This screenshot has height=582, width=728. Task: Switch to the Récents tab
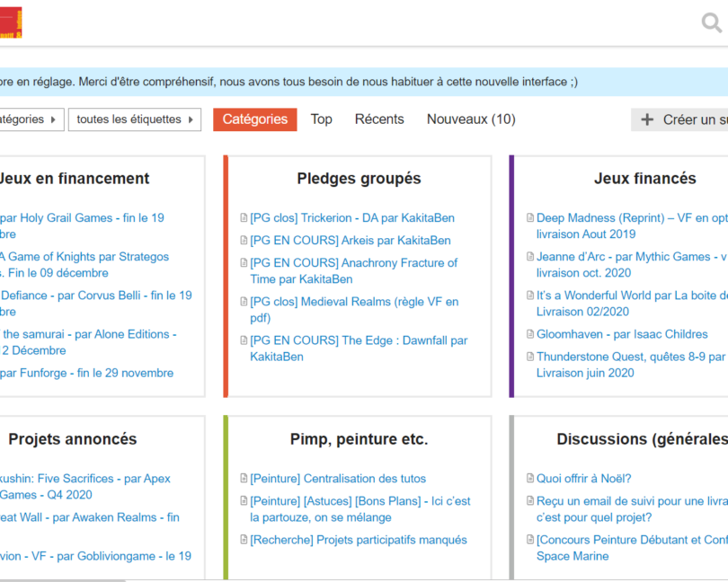(379, 119)
